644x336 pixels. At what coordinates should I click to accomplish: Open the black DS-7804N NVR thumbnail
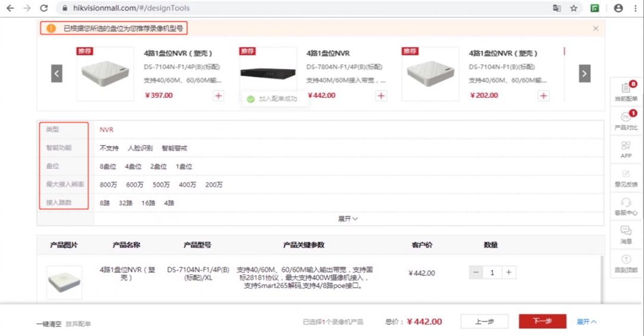point(268,73)
